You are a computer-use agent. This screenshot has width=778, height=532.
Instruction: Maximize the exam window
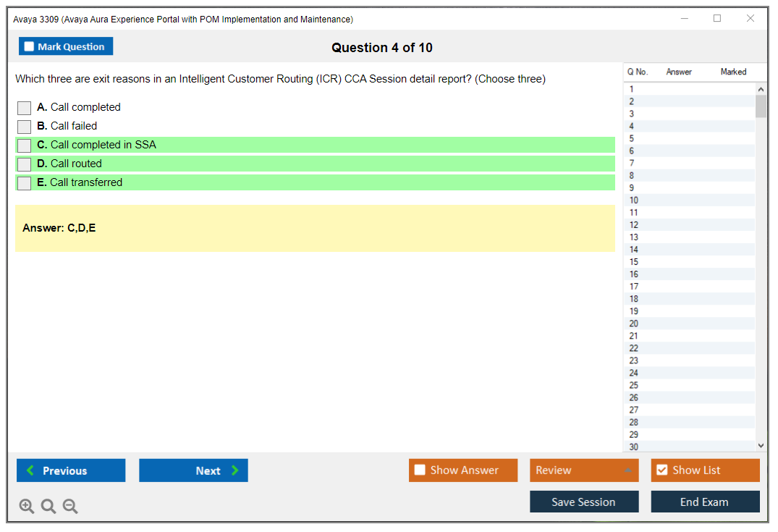click(717, 19)
